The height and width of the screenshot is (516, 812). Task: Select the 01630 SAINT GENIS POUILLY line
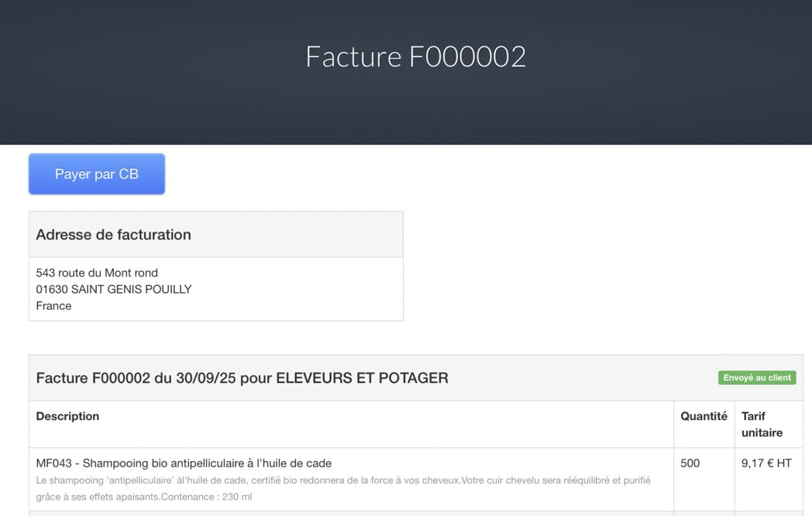pos(114,289)
